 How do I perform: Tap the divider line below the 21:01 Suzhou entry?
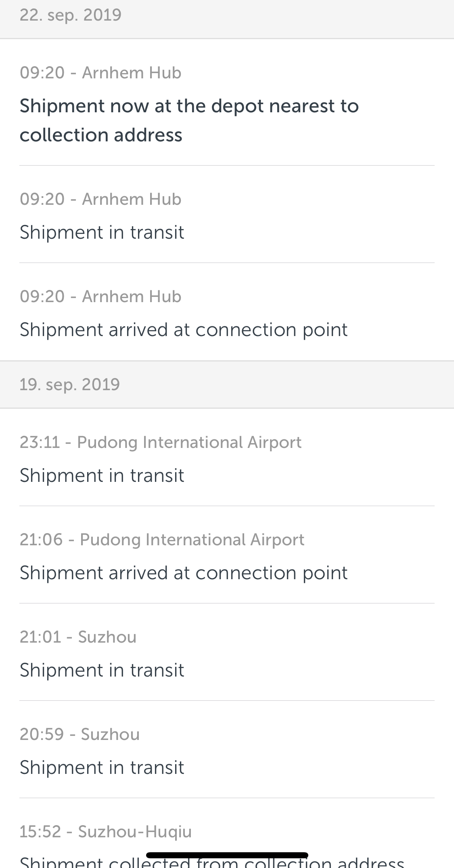227,701
